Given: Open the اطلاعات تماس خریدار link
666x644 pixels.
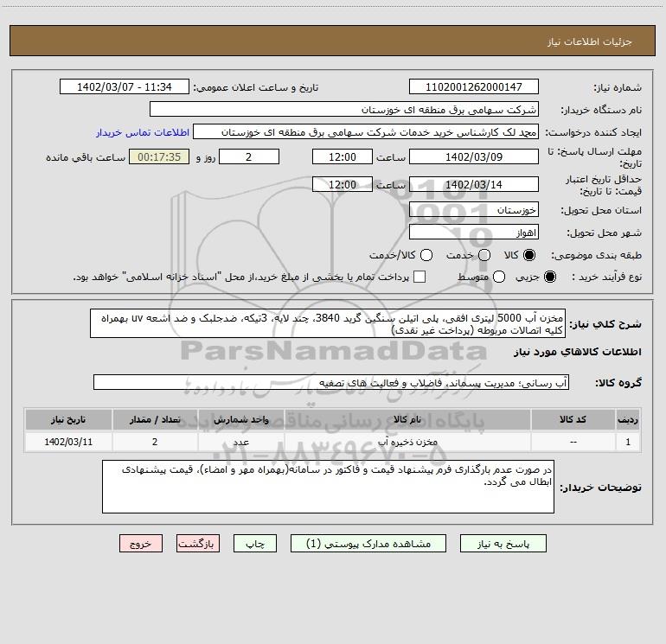Looking at the screenshot, I should coord(143,132).
